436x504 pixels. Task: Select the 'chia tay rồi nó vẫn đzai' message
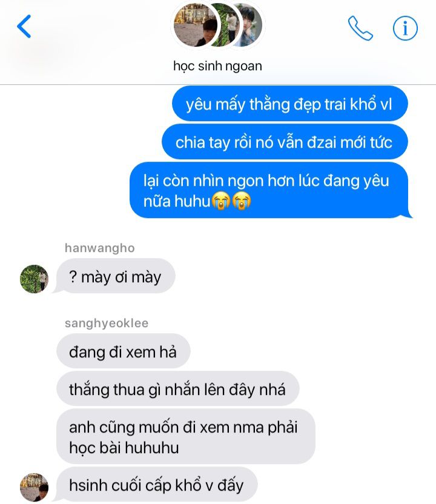[285, 142]
